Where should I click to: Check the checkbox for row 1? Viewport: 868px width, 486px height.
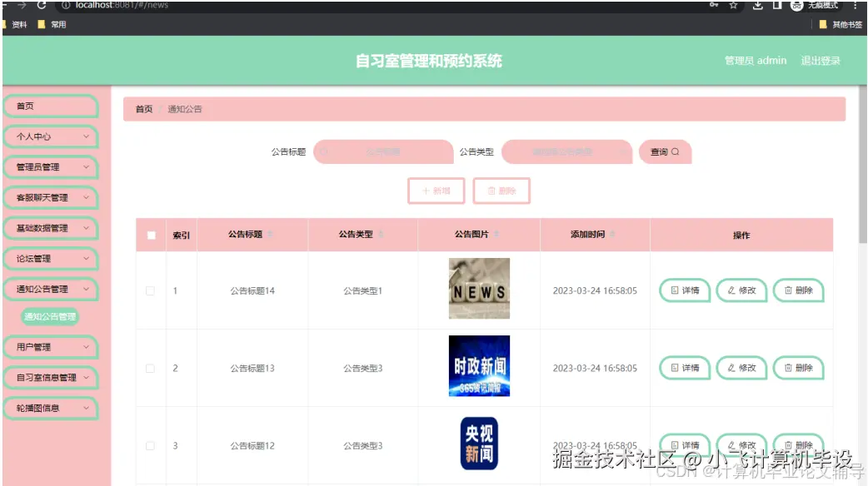(x=151, y=290)
